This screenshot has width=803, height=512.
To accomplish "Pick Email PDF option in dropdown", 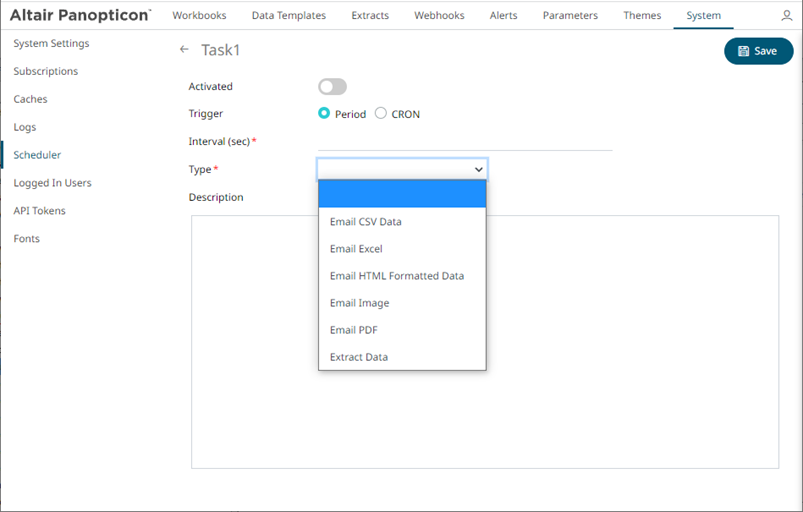I will (354, 330).
